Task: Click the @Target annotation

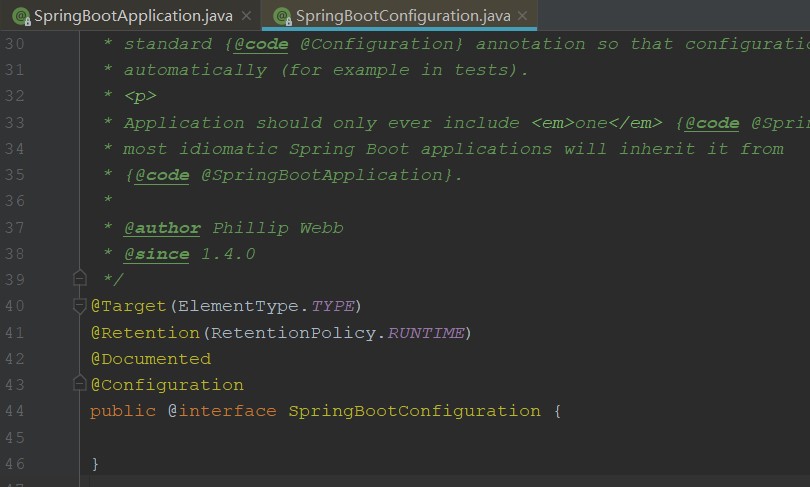Action: pyautogui.click(x=128, y=306)
